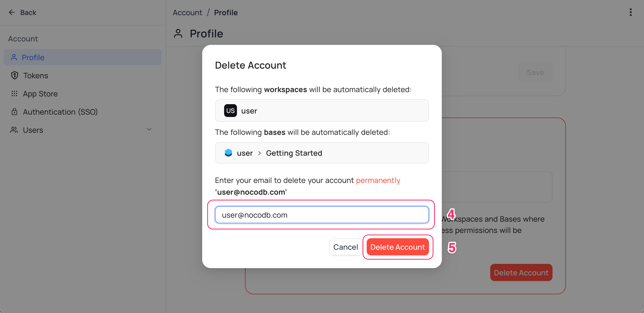Click Save button in profile page
Viewport: 644px width, 313px height.
click(536, 72)
